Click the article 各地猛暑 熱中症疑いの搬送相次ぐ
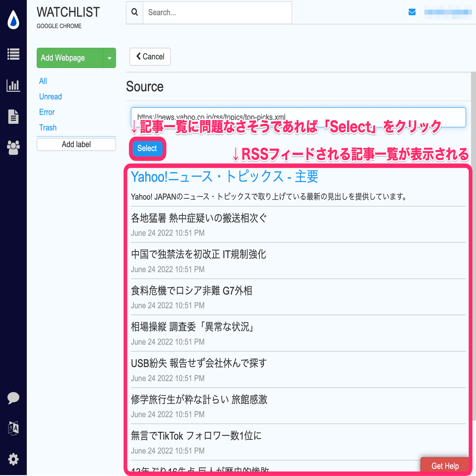This screenshot has height=476, width=476. click(199, 218)
